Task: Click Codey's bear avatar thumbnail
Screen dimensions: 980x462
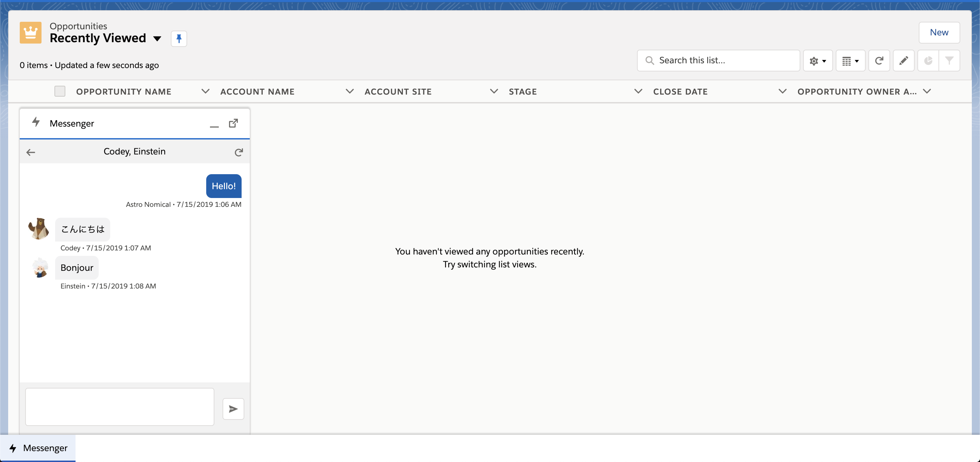Action: [x=39, y=229]
